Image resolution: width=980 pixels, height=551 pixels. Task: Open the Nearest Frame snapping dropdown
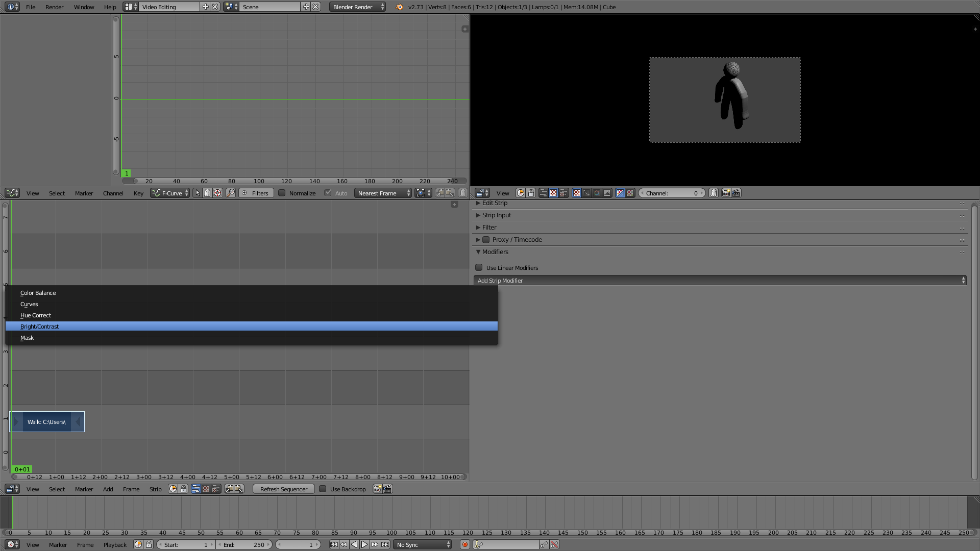(383, 193)
